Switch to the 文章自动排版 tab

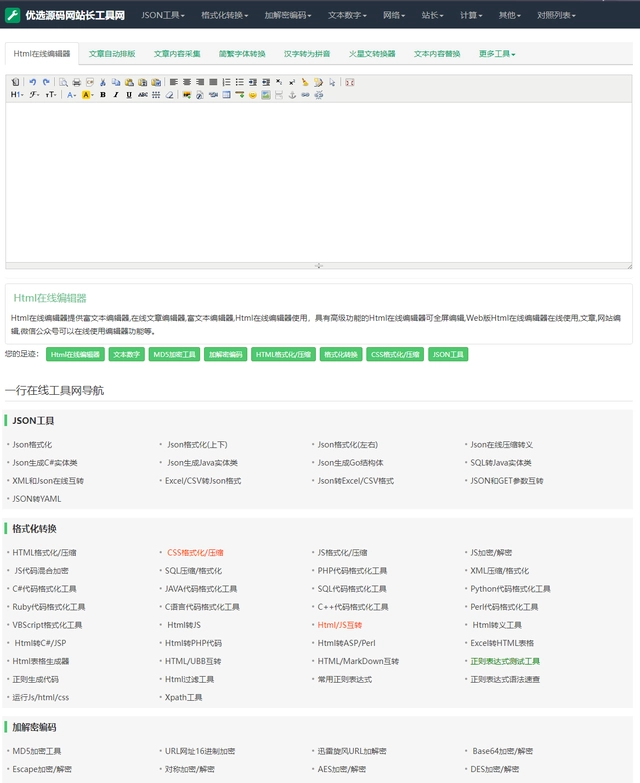112,53
